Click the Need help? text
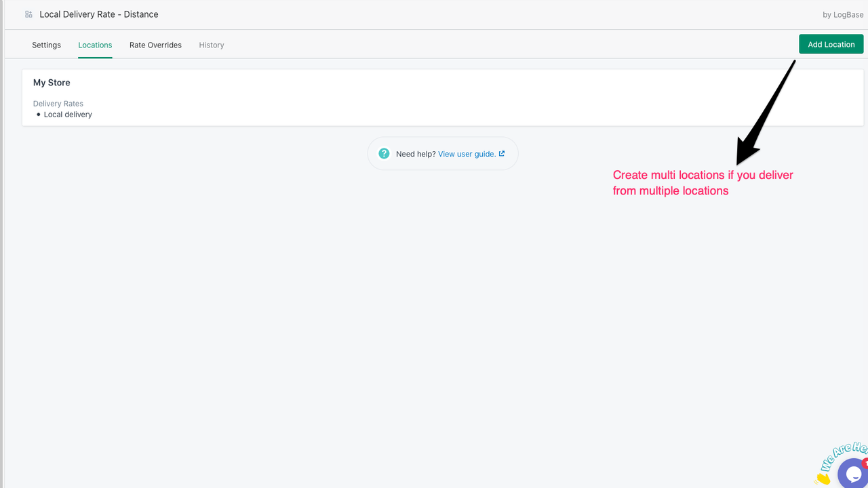The height and width of the screenshot is (488, 868). (x=416, y=154)
